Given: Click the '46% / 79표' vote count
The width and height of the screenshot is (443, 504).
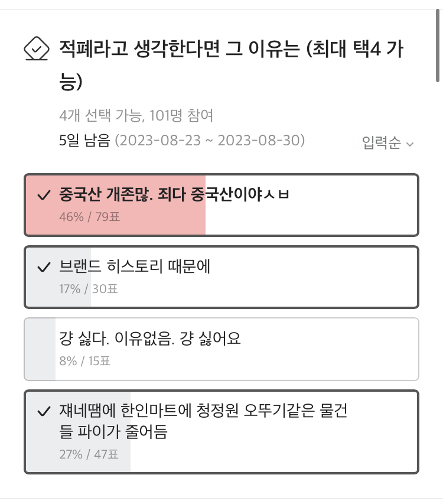Looking at the screenshot, I should (x=89, y=217).
